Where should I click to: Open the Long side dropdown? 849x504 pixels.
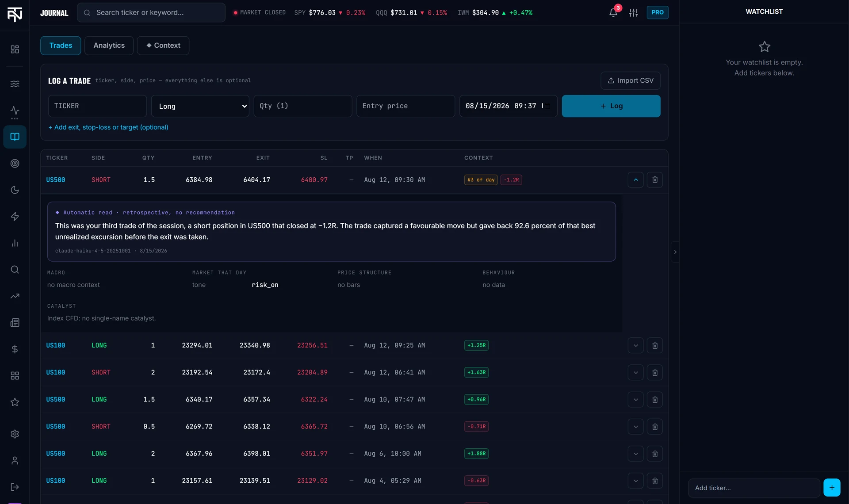(x=200, y=106)
